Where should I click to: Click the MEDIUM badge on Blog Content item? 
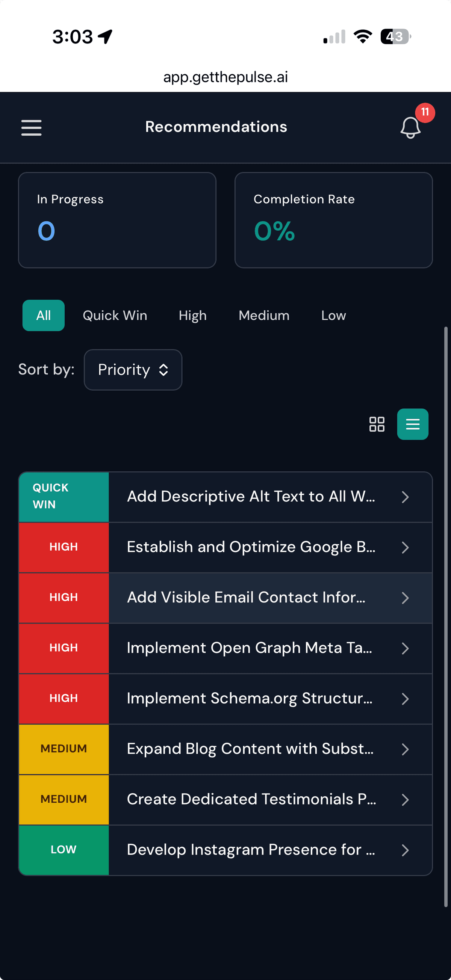63,748
